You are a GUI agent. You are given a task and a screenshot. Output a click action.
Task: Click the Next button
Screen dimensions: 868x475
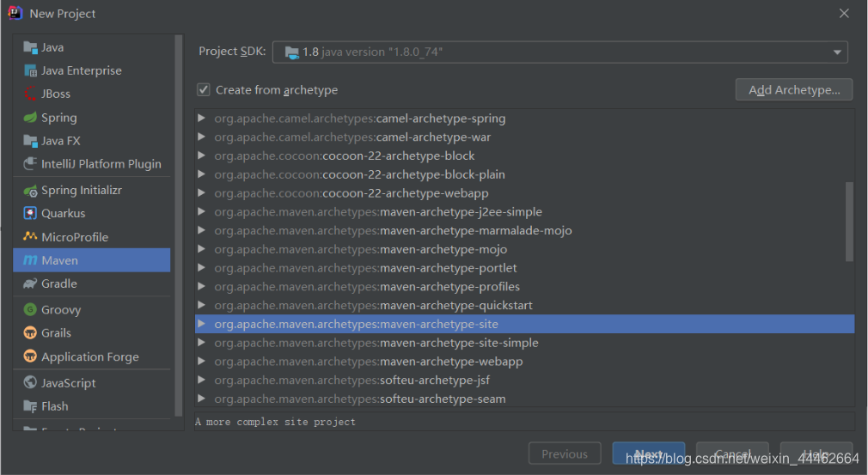click(649, 454)
